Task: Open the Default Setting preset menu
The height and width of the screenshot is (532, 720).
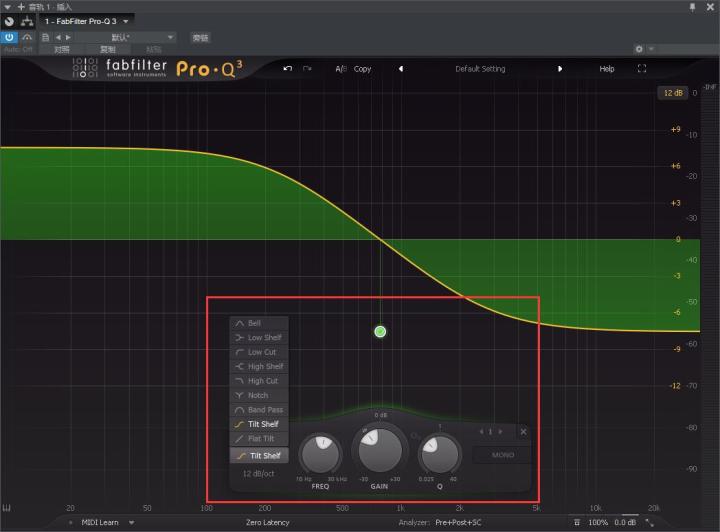Action: point(480,69)
